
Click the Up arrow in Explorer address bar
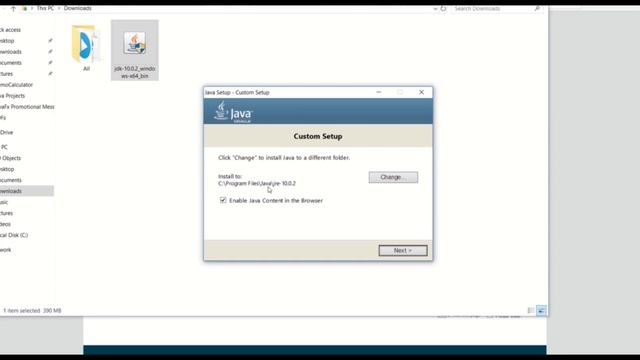click(13, 8)
